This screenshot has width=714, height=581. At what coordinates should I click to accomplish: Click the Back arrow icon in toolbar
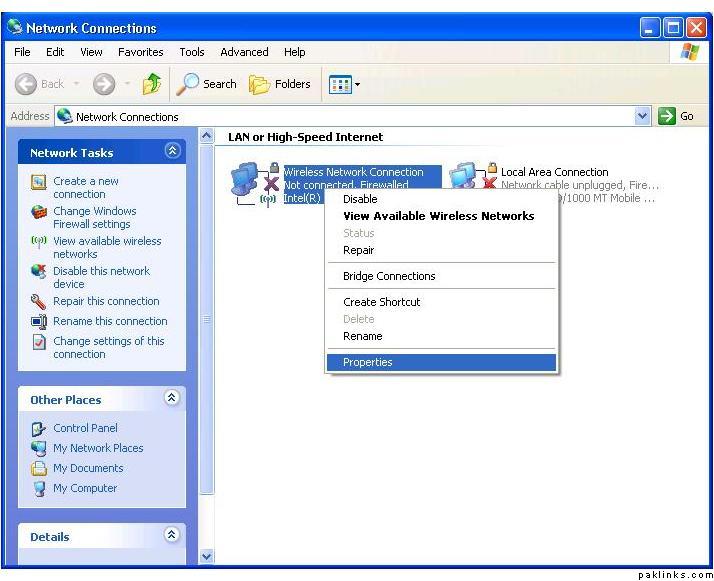[x=26, y=84]
